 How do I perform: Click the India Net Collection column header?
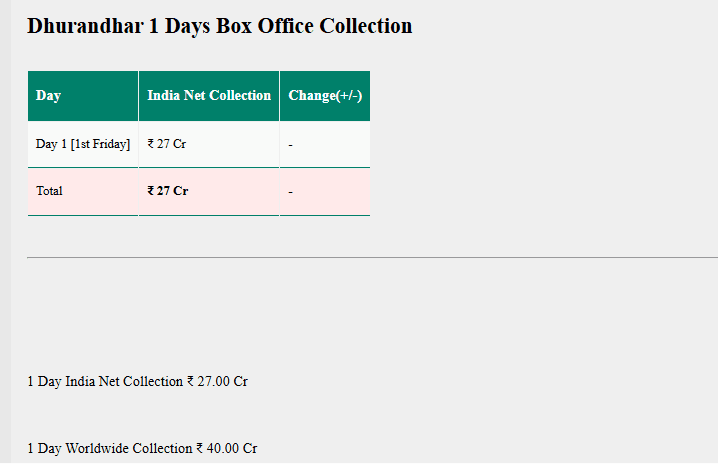(x=209, y=96)
